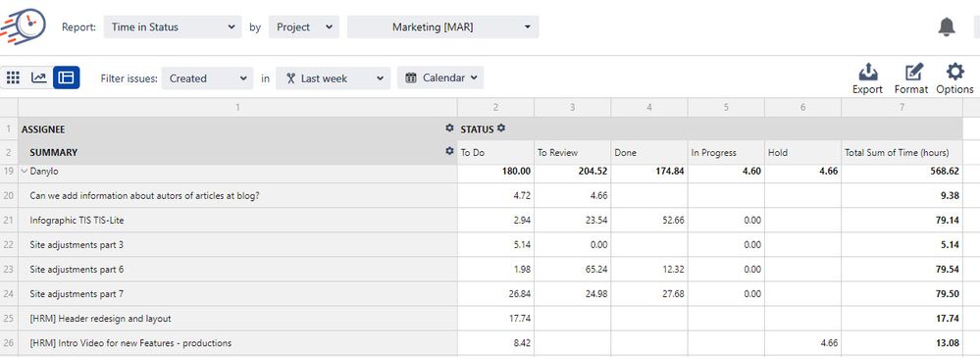Image resolution: width=980 pixels, height=357 pixels.
Task: Click the To Review column header
Action: click(557, 153)
